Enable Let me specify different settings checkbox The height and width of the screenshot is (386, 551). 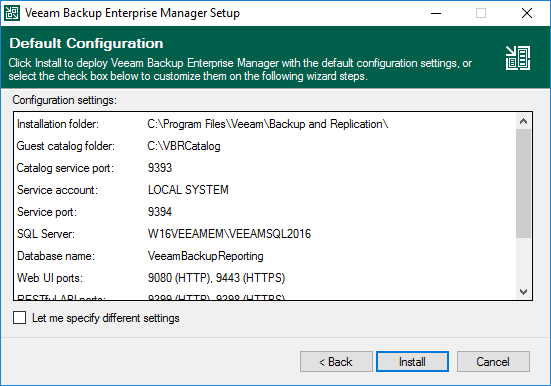tap(19, 317)
